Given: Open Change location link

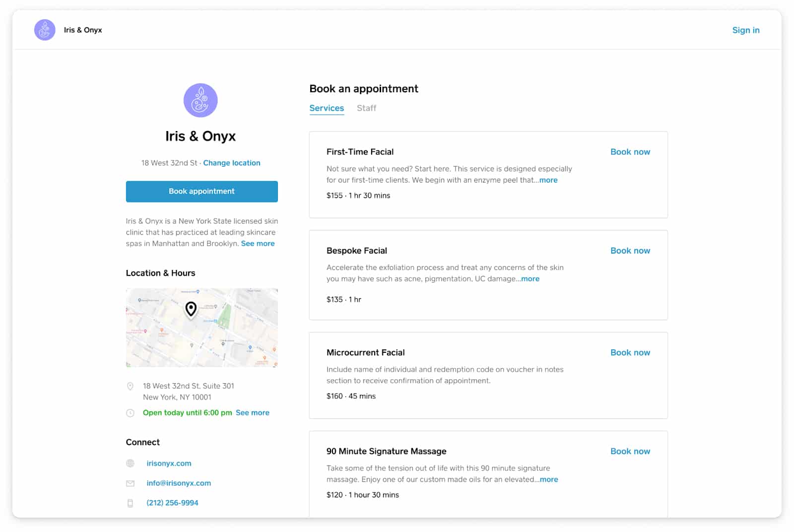Looking at the screenshot, I should [x=232, y=163].
